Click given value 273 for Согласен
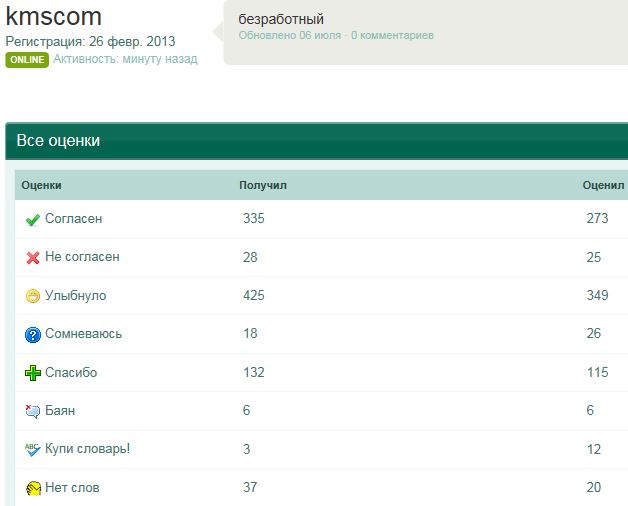 (x=598, y=218)
